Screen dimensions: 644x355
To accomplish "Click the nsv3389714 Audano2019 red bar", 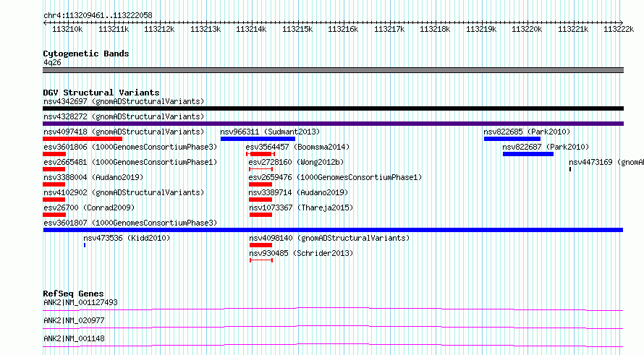I will 260,200.
